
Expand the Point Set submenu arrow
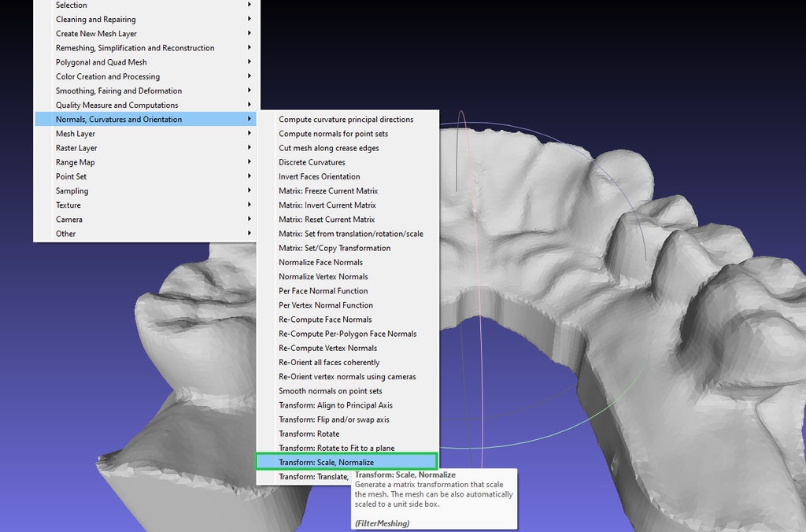tap(249, 176)
